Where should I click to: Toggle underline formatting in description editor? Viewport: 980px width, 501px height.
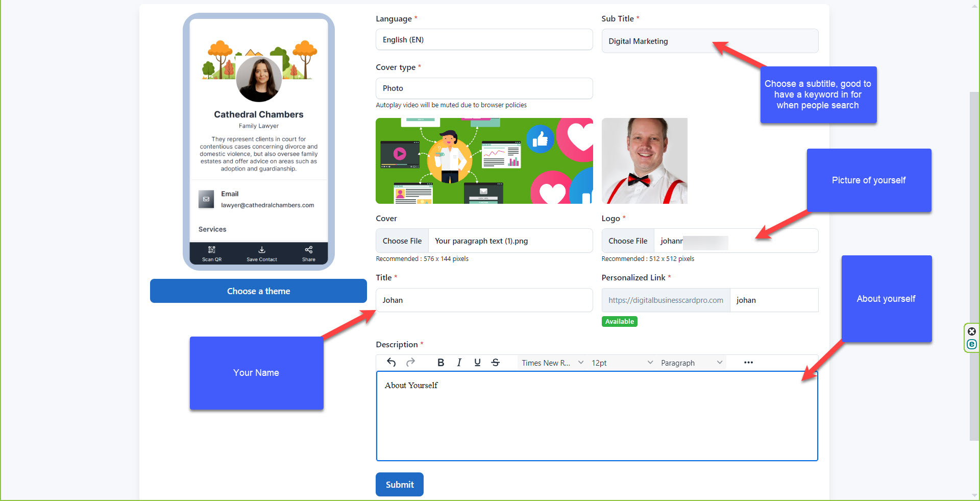(x=477, y=363)
